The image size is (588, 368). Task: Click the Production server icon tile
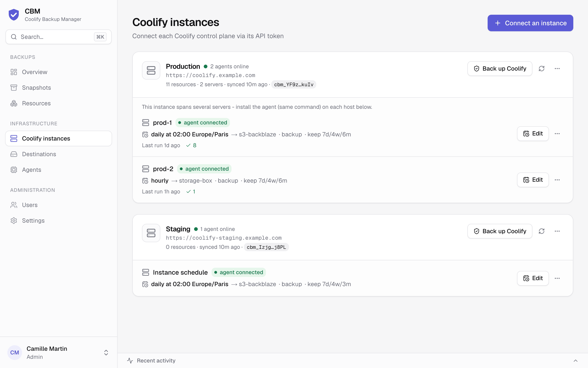point(151,70)
